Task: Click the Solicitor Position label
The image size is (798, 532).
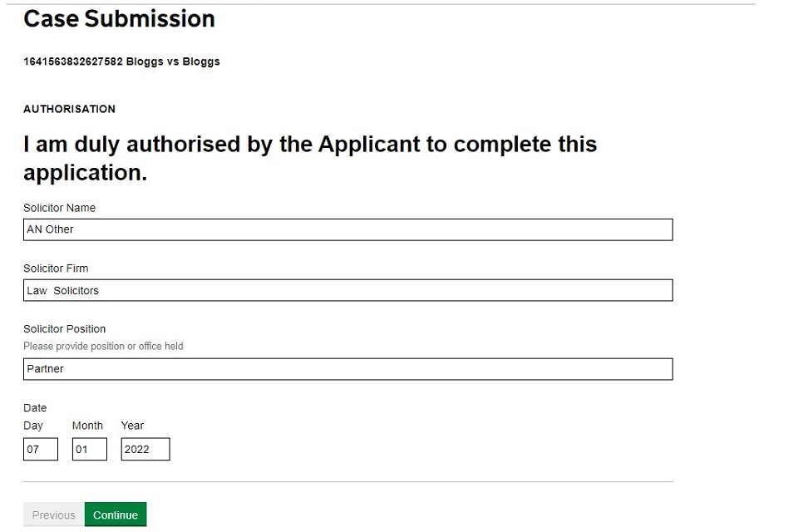Action: tap(64, 329)
